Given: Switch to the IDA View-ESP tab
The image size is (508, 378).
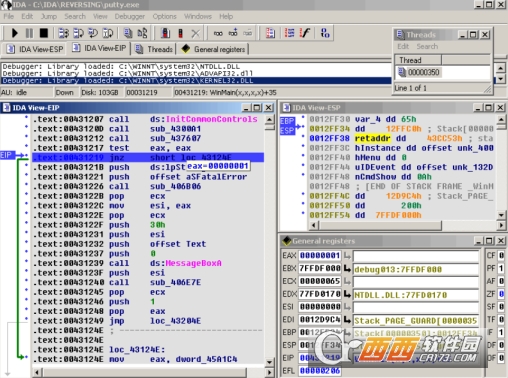Looking at the screenshot, I should pos(35,49).
